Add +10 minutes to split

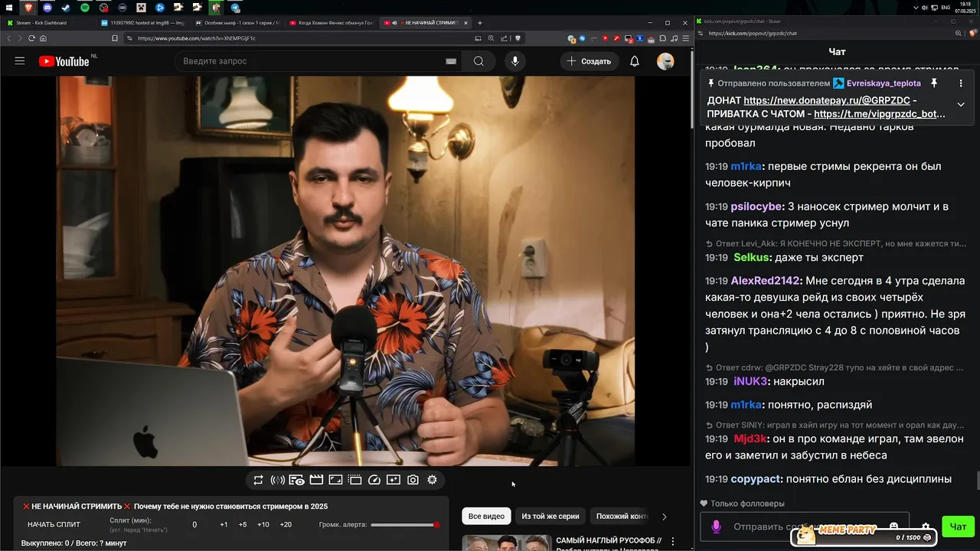coord(263,524)
